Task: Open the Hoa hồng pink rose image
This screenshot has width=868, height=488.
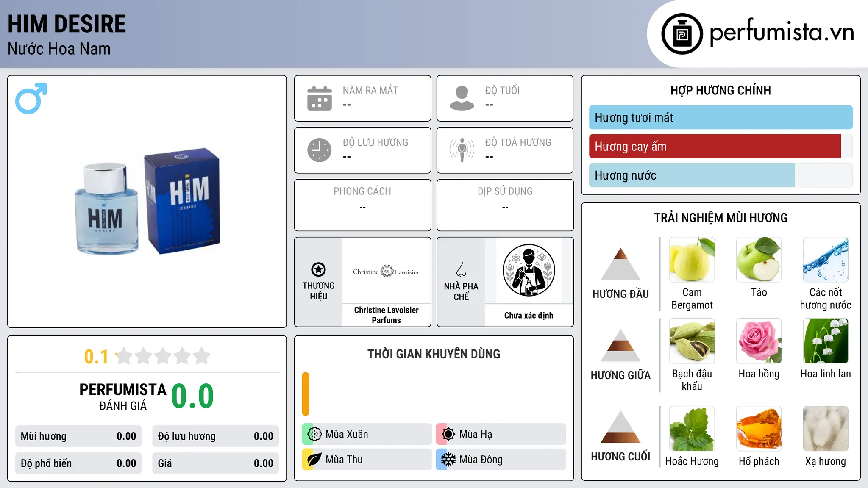Action: [759, 341]
